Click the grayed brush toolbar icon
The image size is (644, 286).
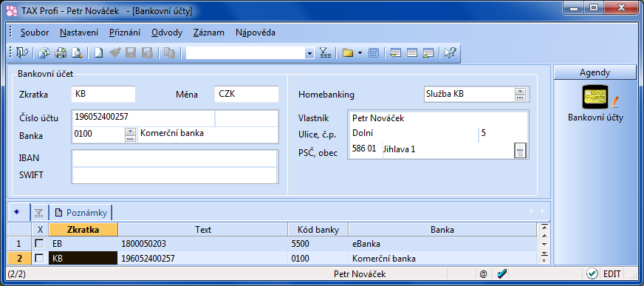[114, 53]
